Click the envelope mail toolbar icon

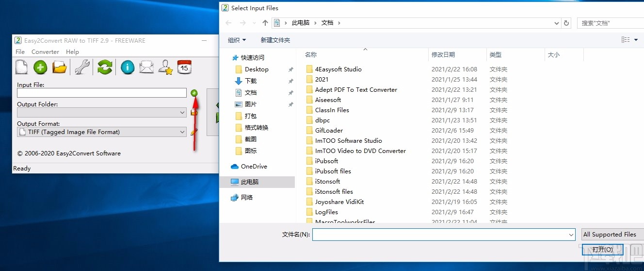pos(146,67)
